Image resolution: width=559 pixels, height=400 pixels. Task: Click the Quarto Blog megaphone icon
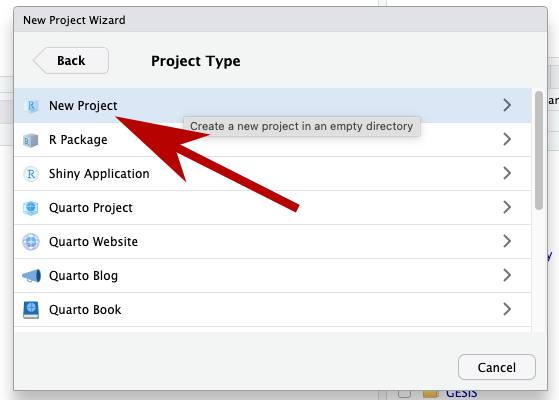point(31,276)
